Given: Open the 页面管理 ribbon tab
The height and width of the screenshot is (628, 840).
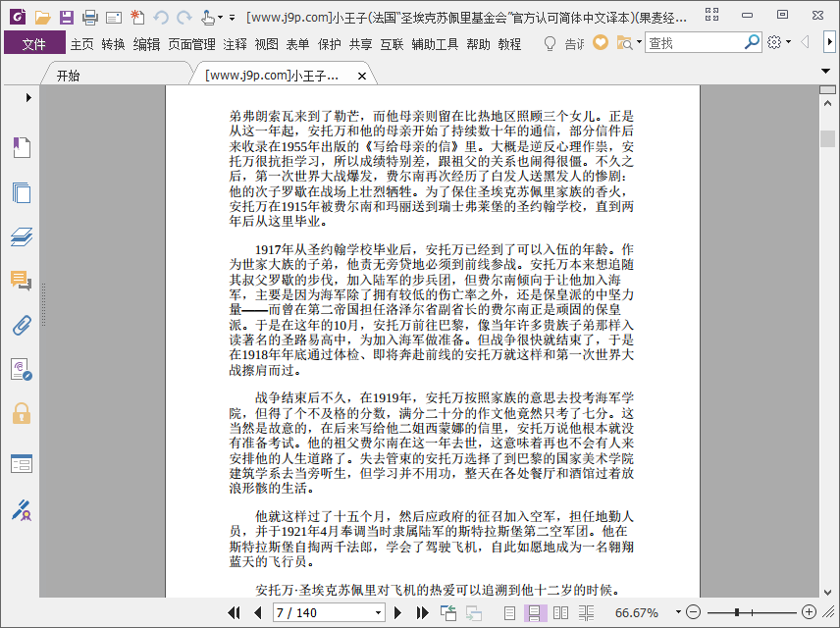Looking at the screenshot, I should tap(191, 44).
